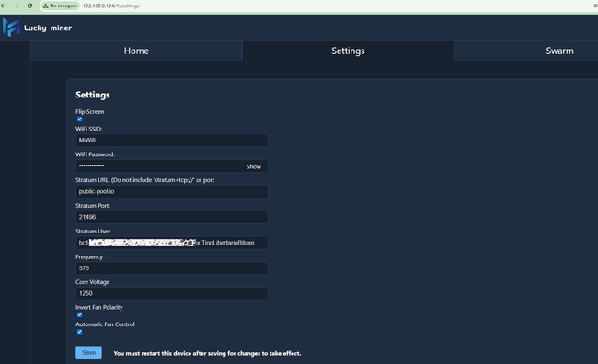The image size is (598, 364).
Task: Go back with browser back arrow
Action: click(x=4, y=6)
